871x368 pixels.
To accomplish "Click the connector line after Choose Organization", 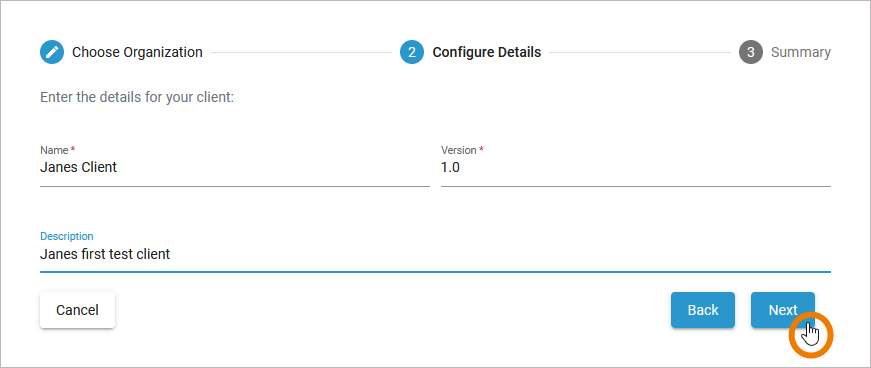I will 302,53.
